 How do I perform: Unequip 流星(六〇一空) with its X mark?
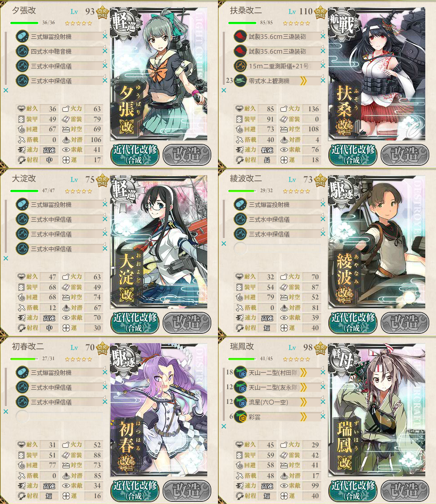323,402
